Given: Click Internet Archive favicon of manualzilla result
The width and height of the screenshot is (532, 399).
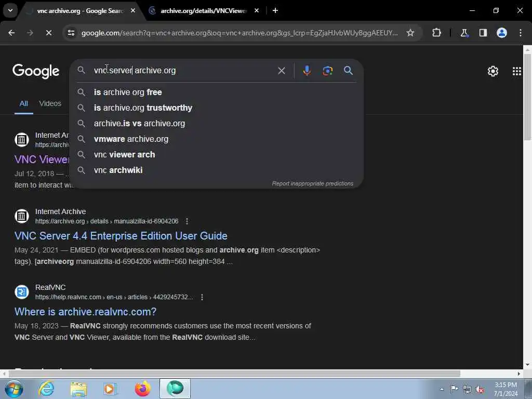Looking at the screenshot, I should 22,216.
